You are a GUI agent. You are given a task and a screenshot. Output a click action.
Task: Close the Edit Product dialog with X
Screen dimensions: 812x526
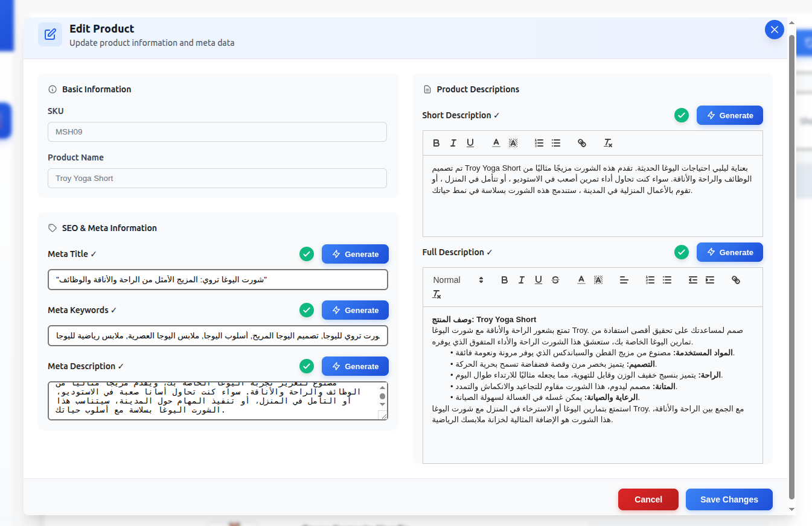tap(774, 30)
